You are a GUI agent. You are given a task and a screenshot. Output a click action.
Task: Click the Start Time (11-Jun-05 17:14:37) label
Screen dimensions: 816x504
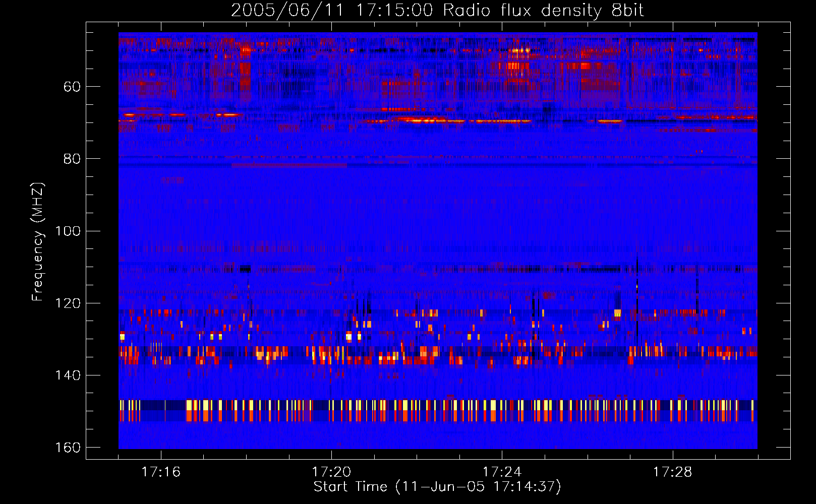tap(437, 487)
